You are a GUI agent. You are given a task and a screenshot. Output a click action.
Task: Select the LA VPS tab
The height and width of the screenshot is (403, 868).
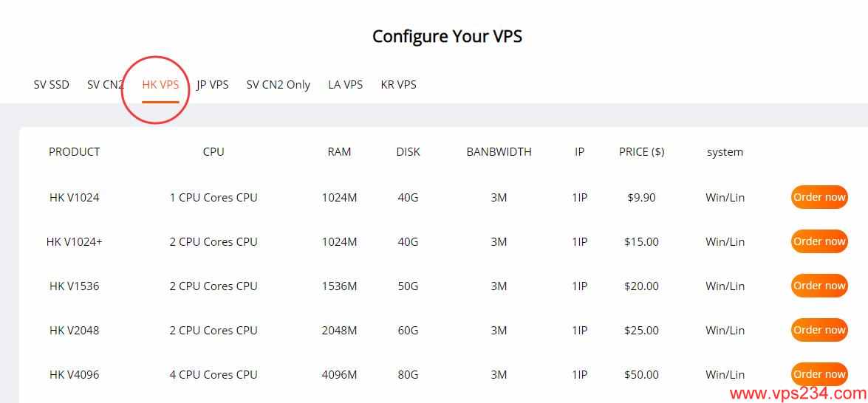tap(346, 85)
